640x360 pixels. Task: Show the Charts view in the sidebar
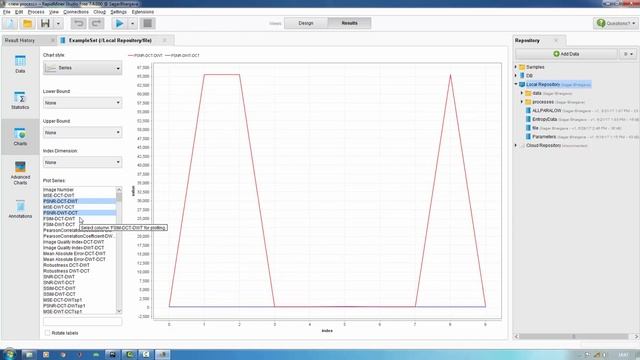point(20,136)
